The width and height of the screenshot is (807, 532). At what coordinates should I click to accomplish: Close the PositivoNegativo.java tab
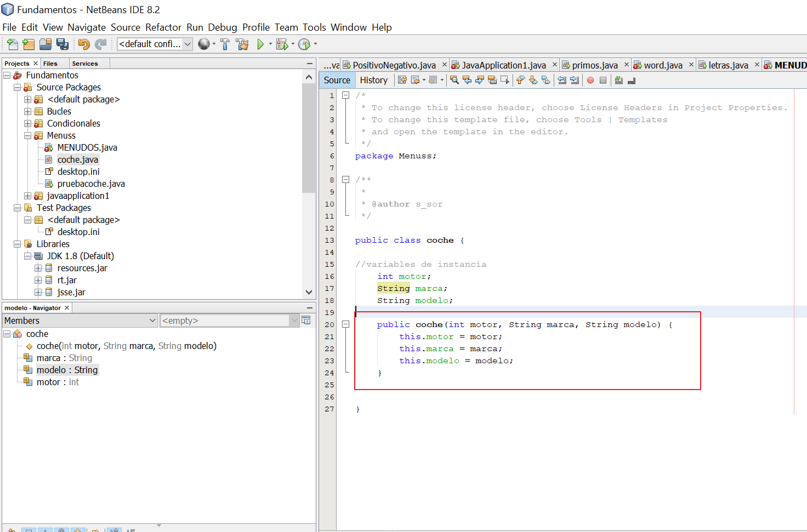(445, 65)
